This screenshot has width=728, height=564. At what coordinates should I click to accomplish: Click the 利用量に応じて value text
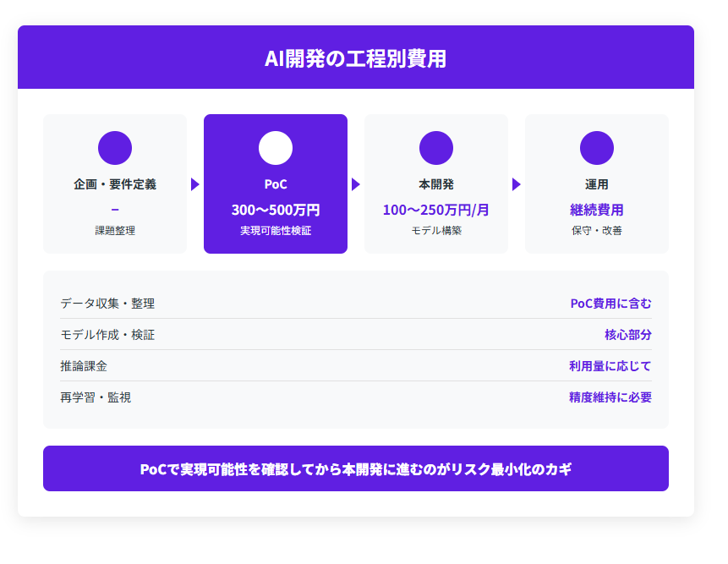click(x=610, y=366)
